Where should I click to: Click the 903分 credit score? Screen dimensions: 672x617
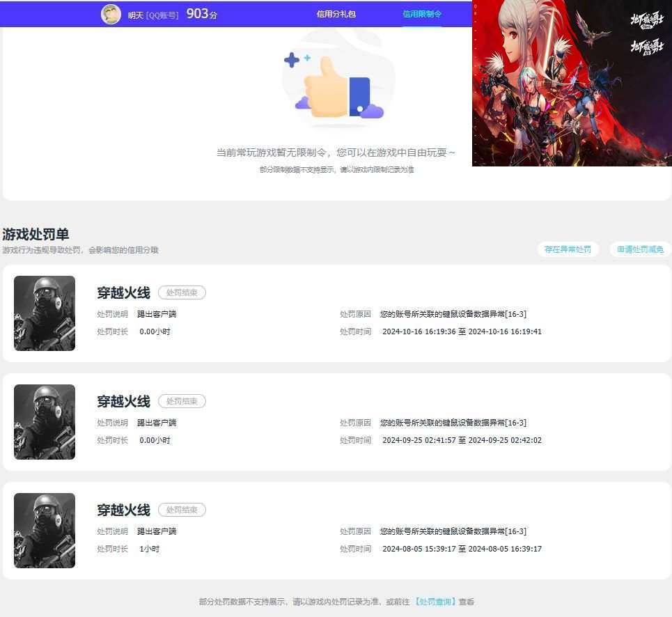click(201, 14)
